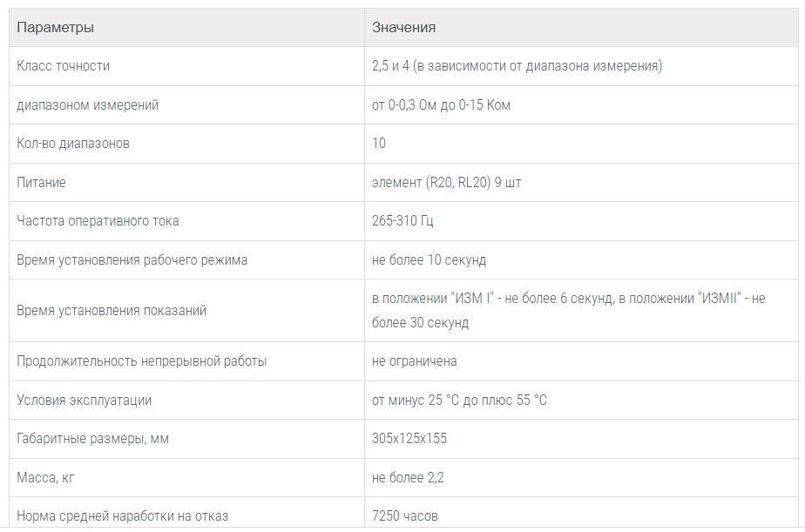Click the 'не более 10 секунд' value
805x532 pixels.
pyautogui.click(x=429, y=260)
